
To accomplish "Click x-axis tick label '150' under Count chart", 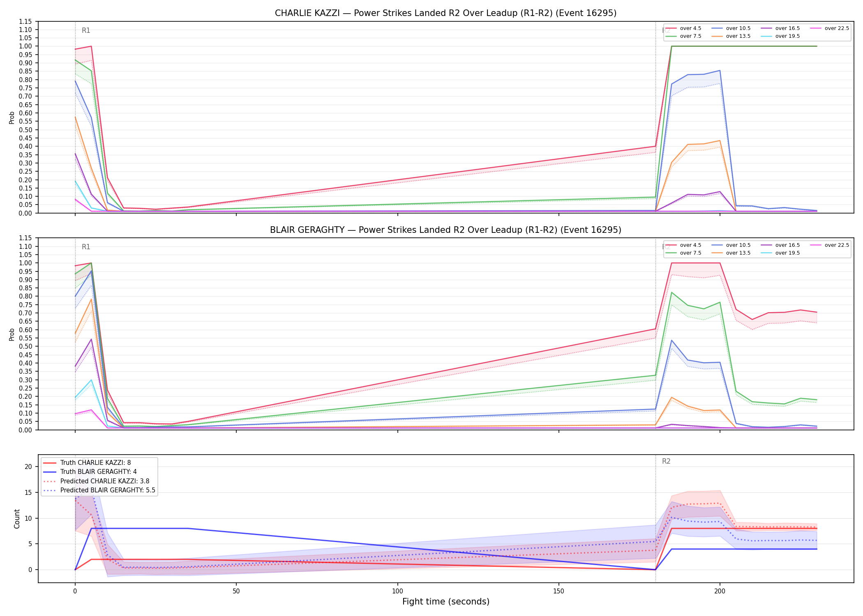I will (x=558, y=591).
